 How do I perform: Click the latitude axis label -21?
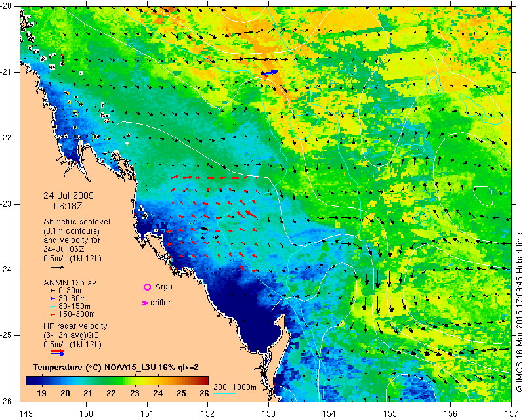(7, 72)
